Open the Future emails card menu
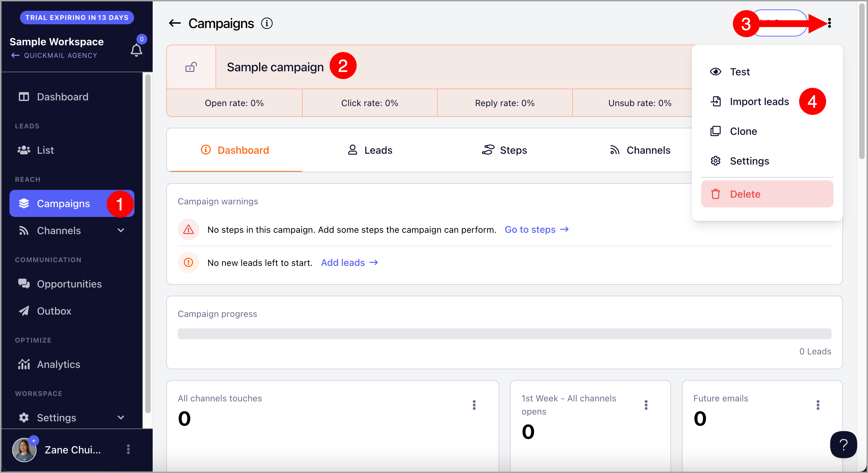Image resolution: width=868 pixels, height=473 pixels. click(x=818, y=405)
